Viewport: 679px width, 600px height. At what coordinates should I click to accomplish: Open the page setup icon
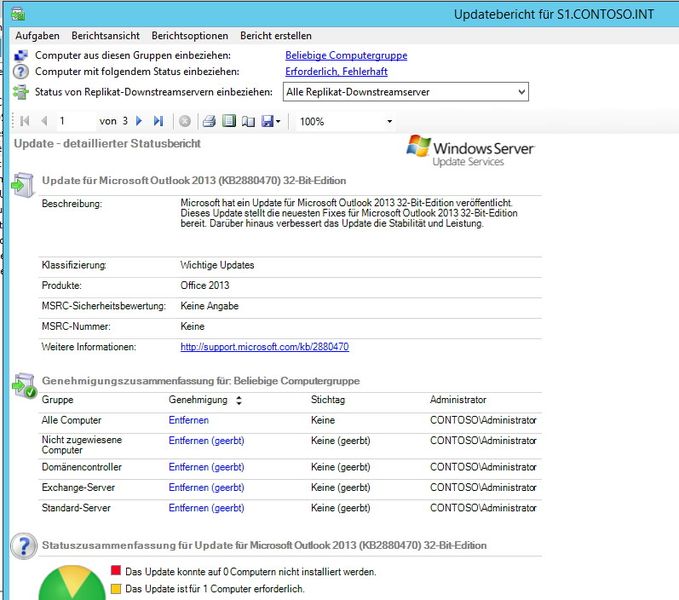(x=248, y=121)
